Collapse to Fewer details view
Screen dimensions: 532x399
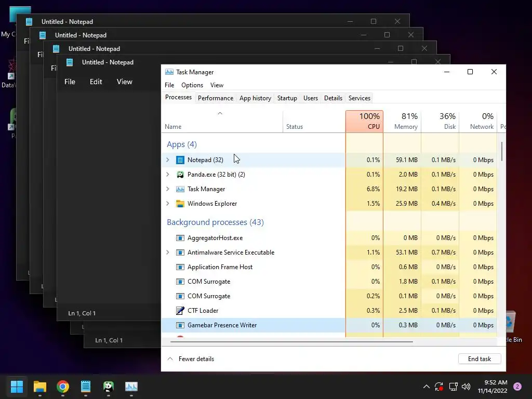coord(191,359)
